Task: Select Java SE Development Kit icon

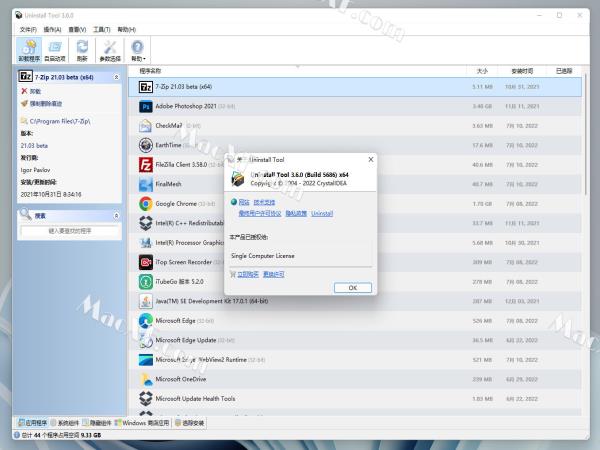Action: [x=146, y=302]
